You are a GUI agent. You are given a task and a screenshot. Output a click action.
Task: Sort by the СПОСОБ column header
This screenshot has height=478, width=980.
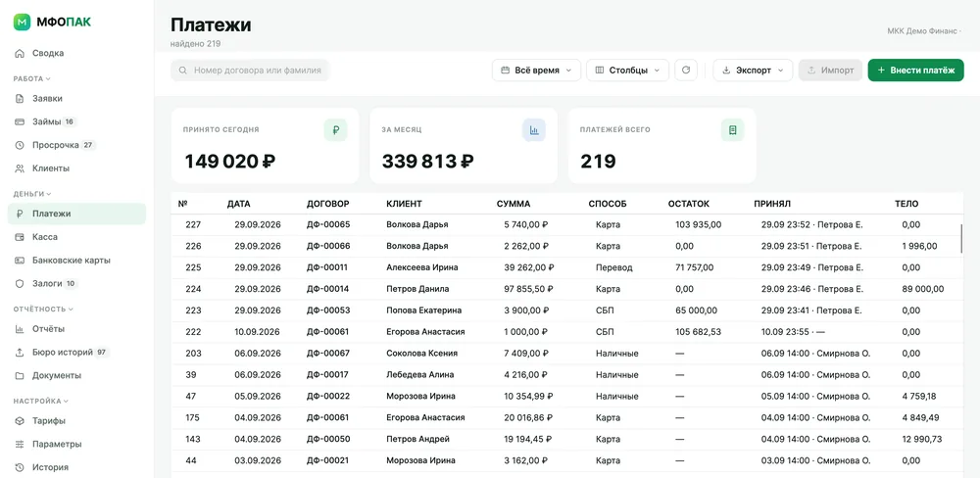608,204
